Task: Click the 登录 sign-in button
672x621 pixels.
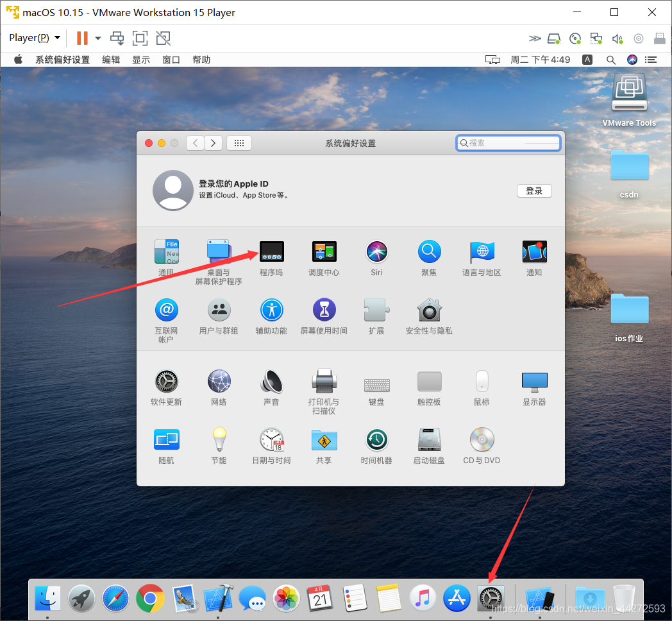Action: coord(534,191)
